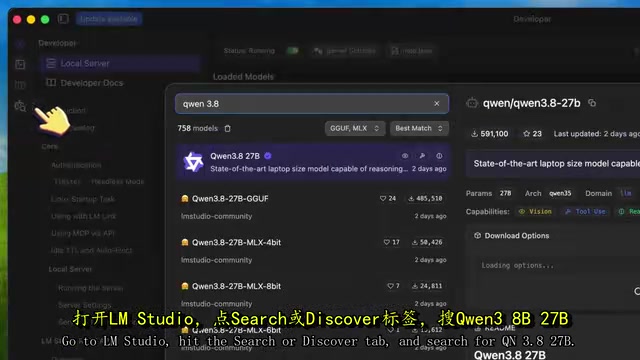
Task: Toggle the sidebar panel icon in title bar
Action: click(63, 19)
